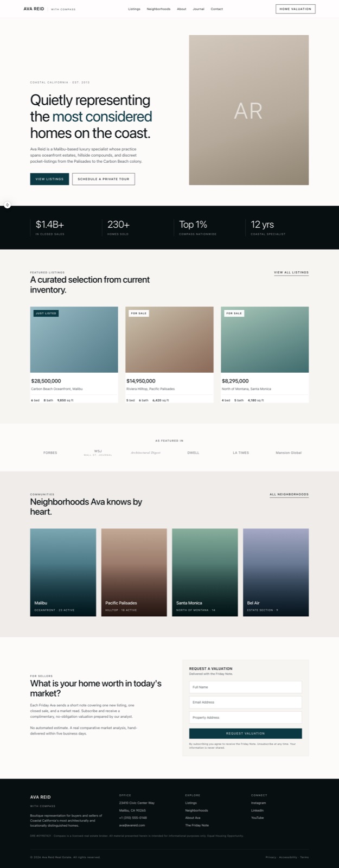Click the AVA REID logo in header
This screenshot has width=339, height=868.
click(x=34, y=9)
